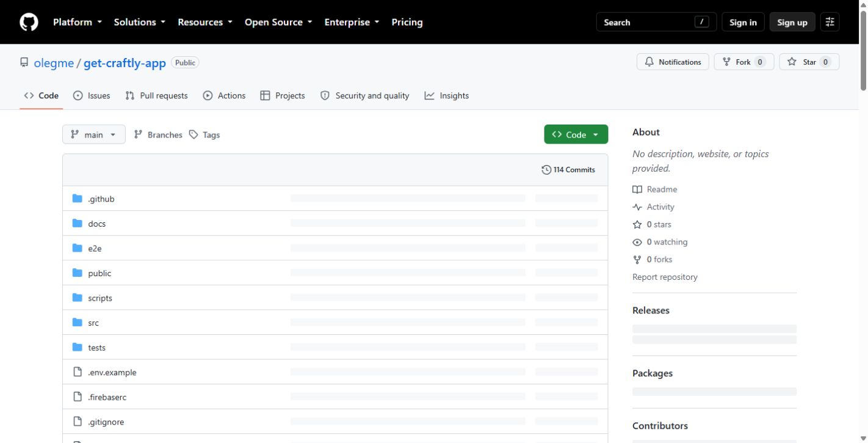Click the Sign in button
Viewport: 868px width, 443px height.
tap(743, 22)
